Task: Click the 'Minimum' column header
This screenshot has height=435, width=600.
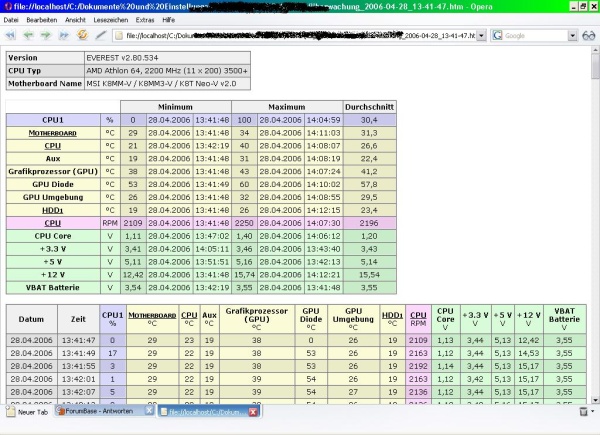Action: [175, 107]
